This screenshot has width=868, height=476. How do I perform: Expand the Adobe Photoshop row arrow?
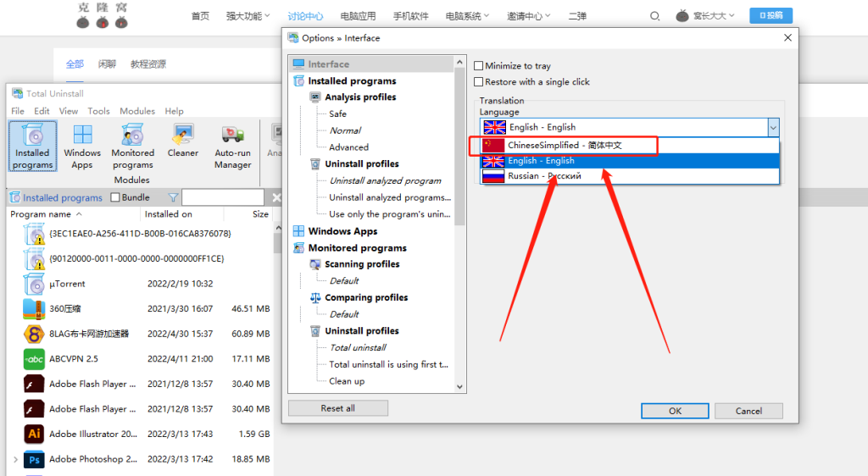15,459
